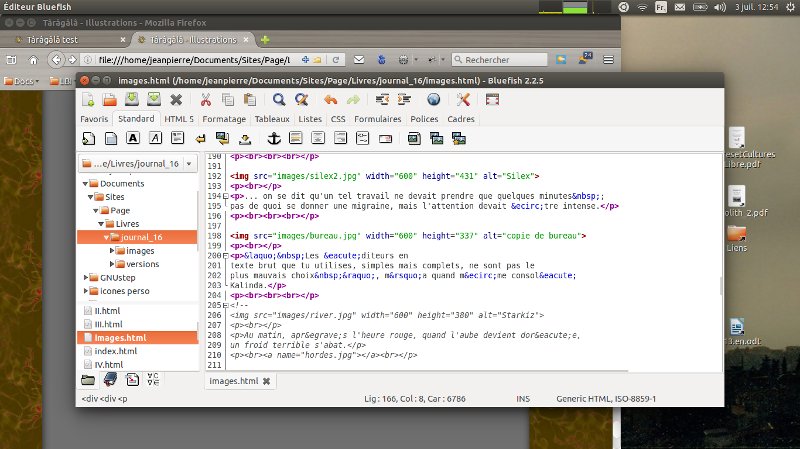The width and height of the screenshot is (800, 449).
Task: Copy selection with the copy icon
Action: (228, 99)
